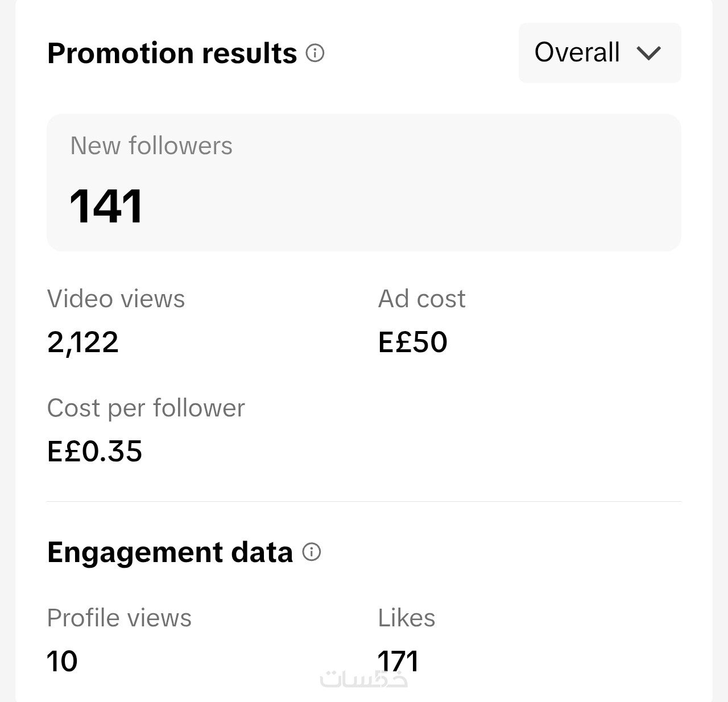
Task: Tap the Promotion results heading
Action: pos(172,53)
